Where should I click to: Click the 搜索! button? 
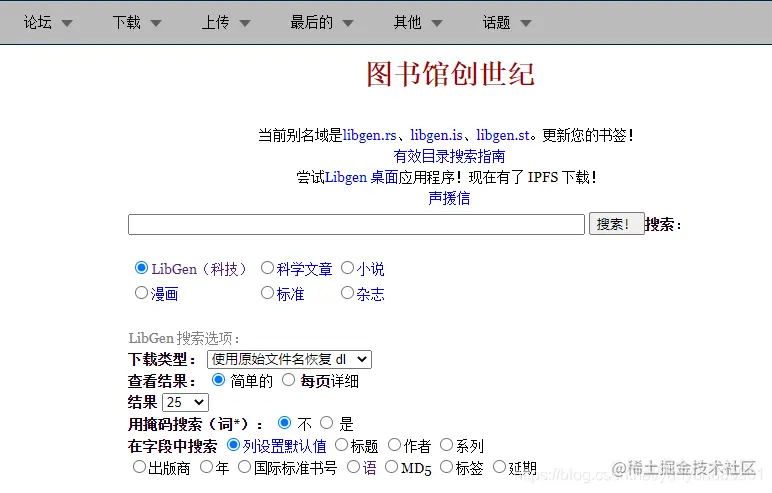pyautogui.click(x=616, y=224)
